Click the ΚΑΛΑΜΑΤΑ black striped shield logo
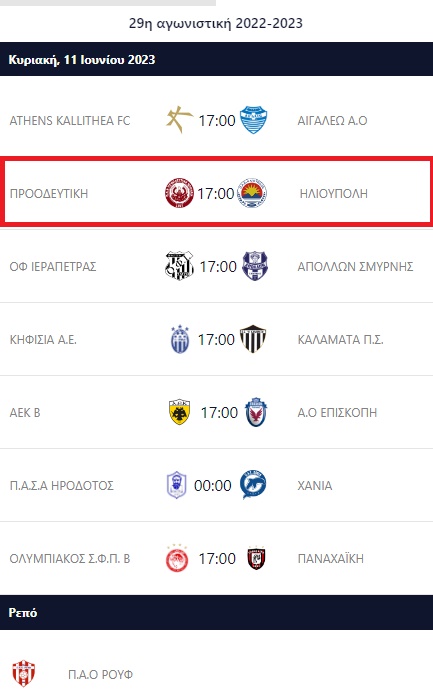Screen dimensions: 433x697 point(253,339)
